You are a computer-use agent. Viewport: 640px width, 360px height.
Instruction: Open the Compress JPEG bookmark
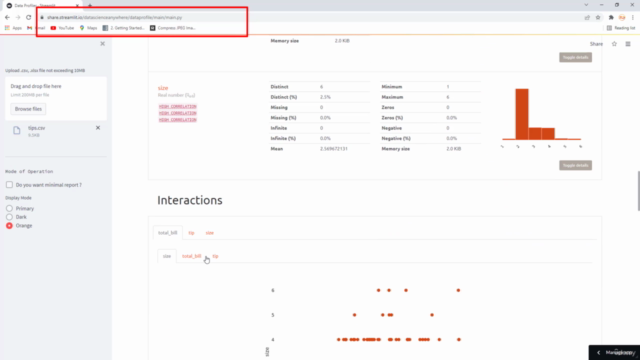tap(173, 28)
